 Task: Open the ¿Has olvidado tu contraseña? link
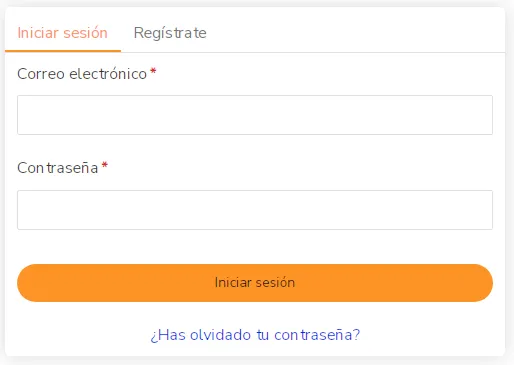click(255, 335)
